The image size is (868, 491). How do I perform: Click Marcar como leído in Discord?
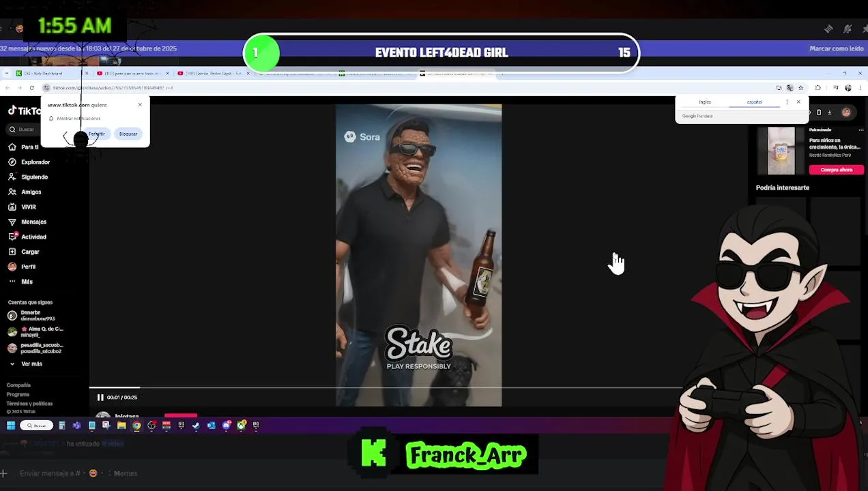click(837, 48)
